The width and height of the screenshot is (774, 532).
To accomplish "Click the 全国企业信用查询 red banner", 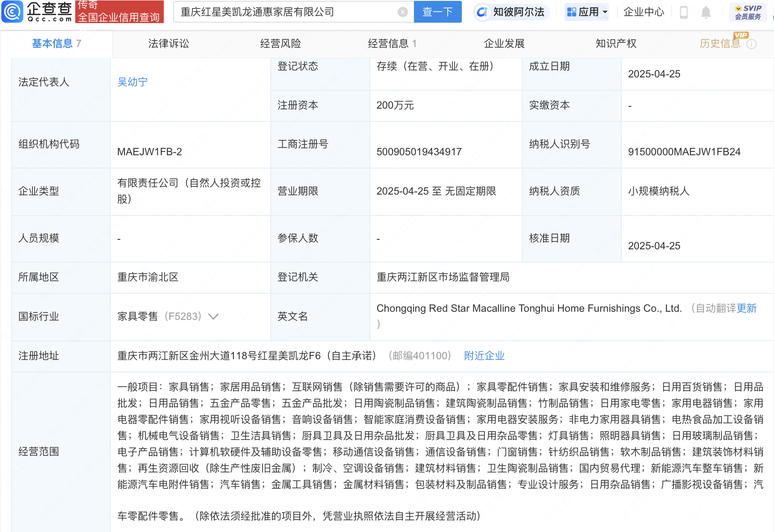I will tap(119, 12).
